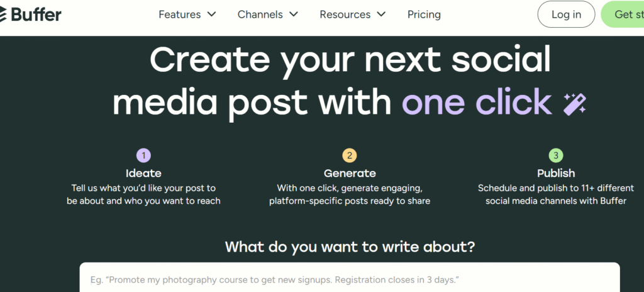Open the Resources menu label
This screenshot has width=644, height=292.
pyautogui.click(x=345, y=14)
